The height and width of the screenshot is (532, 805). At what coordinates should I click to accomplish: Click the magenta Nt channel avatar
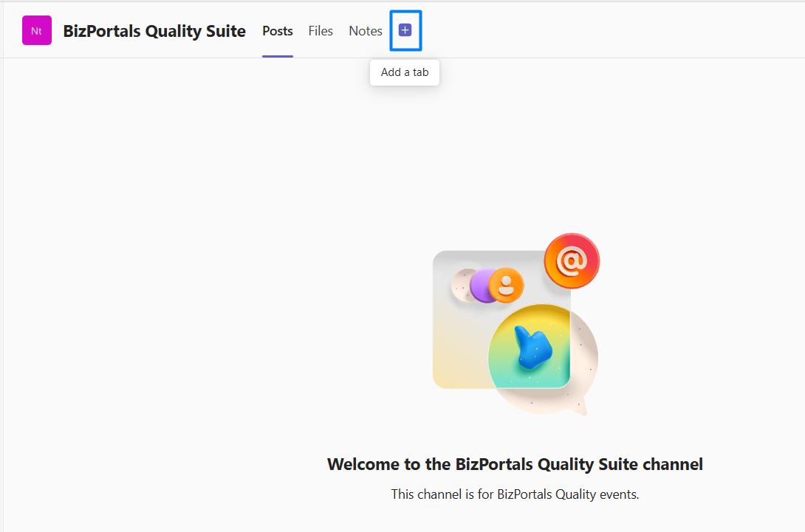coord(37,30)
